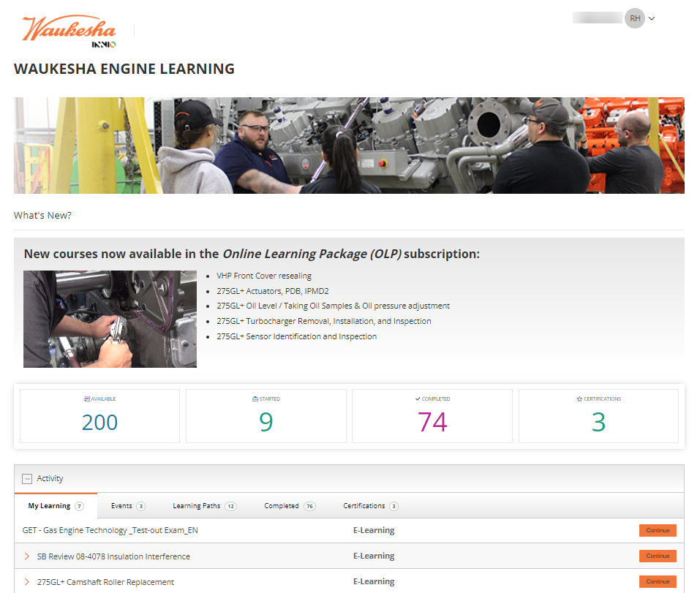Continue the 275GL+ Camshaft Roller Replacement course

(657, 582)
